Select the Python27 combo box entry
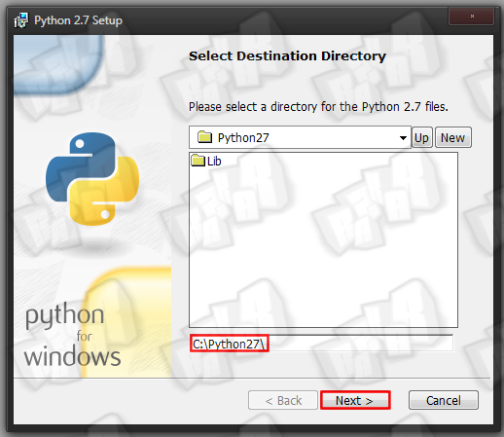The height and width of the screenshot is (437, 504). pos(300,137)
